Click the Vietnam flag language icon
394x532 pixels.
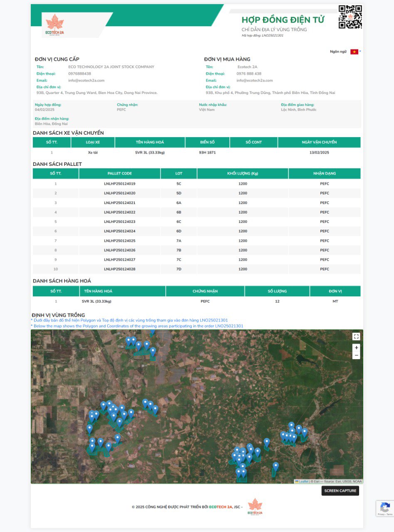354,52
